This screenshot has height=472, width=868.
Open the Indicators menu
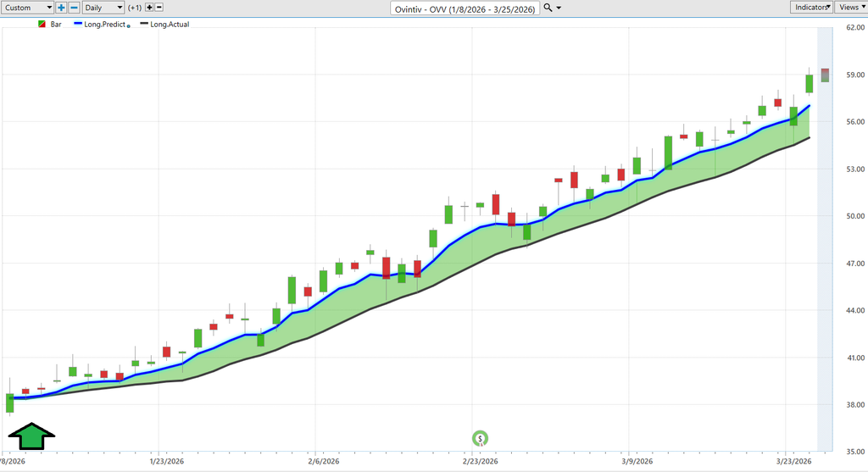tap(811, 7)
